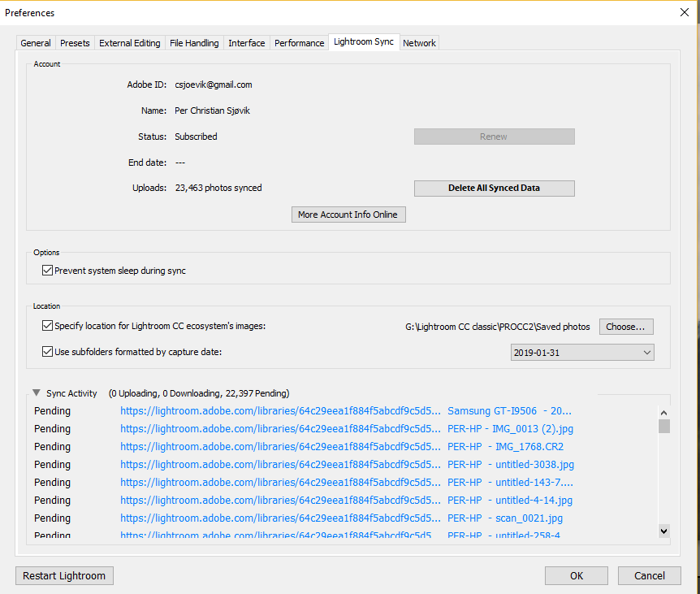Click Choose to change saved photos location
Image resolution: width=700 pixels, height=594 pixels.
(x=626, y=326)
